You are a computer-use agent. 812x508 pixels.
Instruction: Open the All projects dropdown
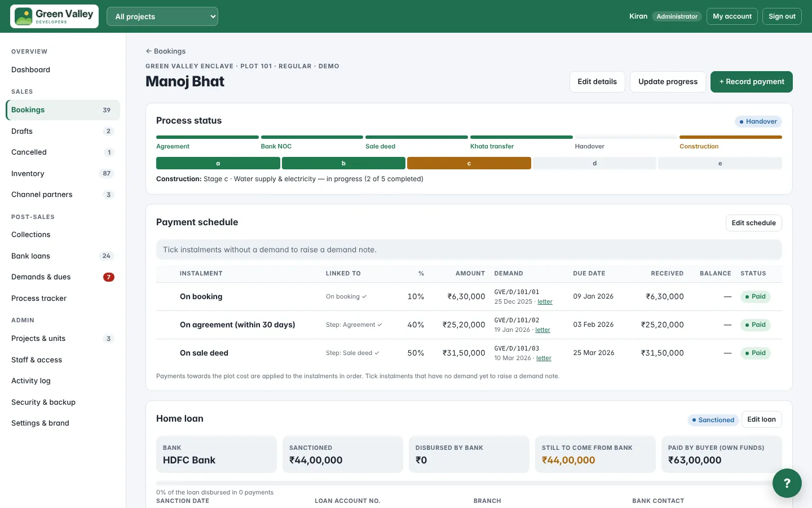(x=162, y=16)
